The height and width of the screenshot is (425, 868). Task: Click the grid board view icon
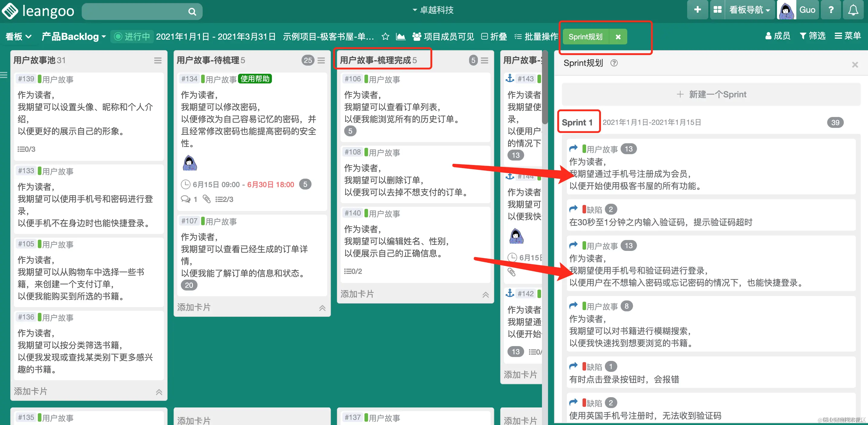[x=717, y=10]
